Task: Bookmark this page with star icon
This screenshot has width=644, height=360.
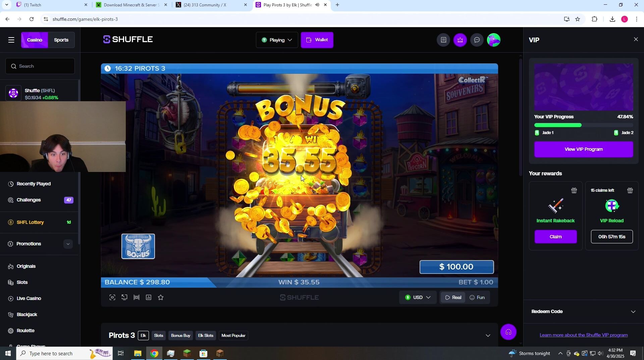Action: tap(578, 19)
